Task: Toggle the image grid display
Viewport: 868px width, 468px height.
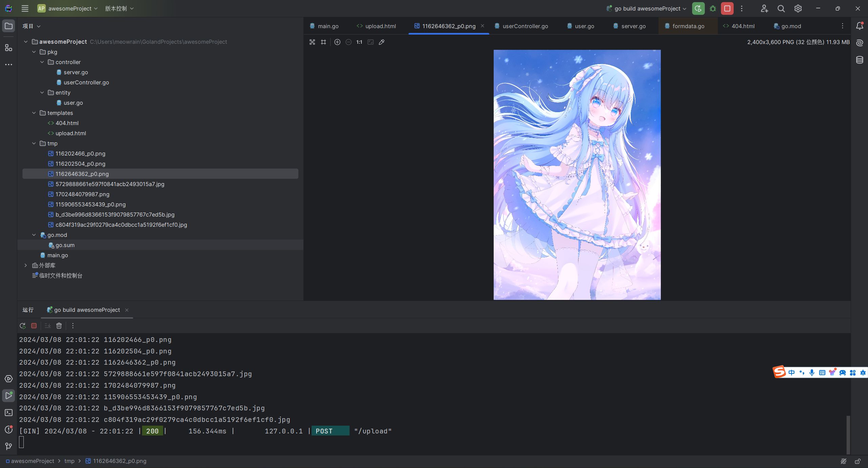Action: click(323, 42)
